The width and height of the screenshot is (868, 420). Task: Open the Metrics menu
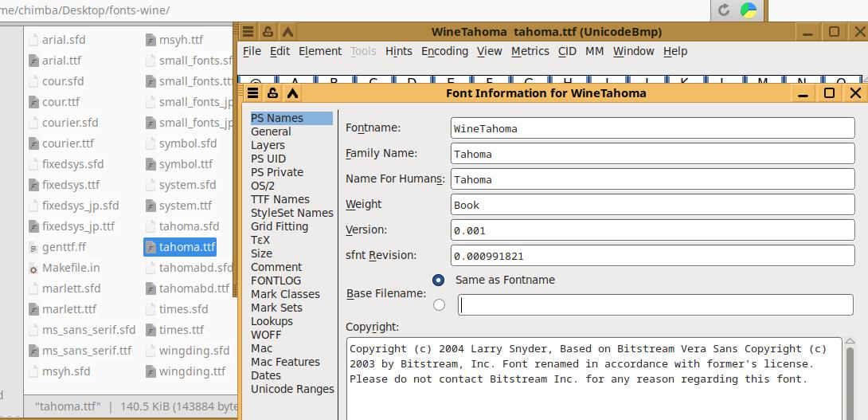pyautogui.click(x=530, y=51)
